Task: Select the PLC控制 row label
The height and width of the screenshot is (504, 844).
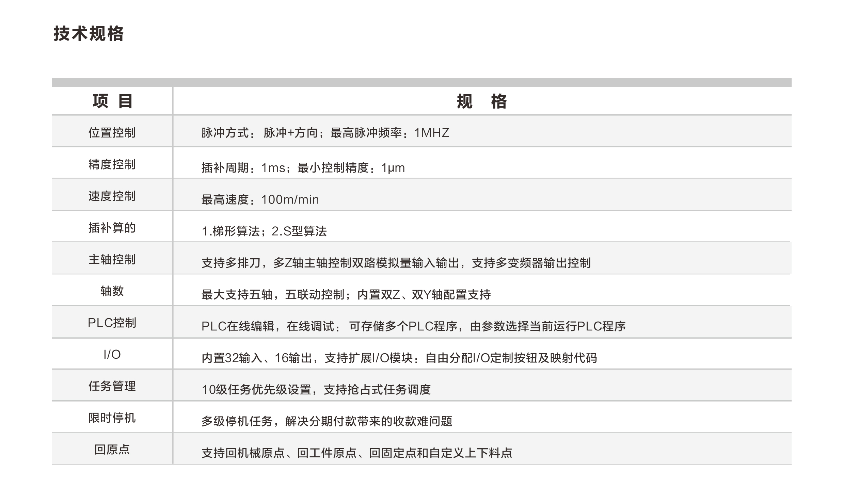Action: tap(112, 323)
